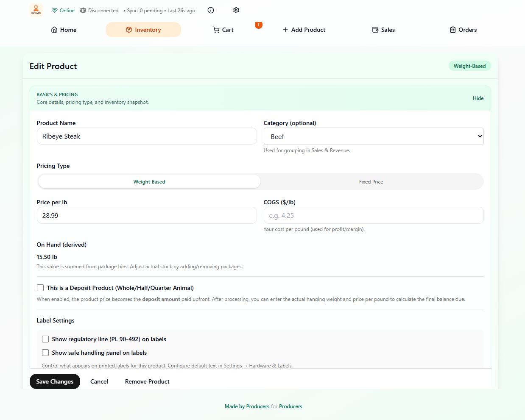
Task: Check Show regulatory line on labels
Action: pos(45,339)
